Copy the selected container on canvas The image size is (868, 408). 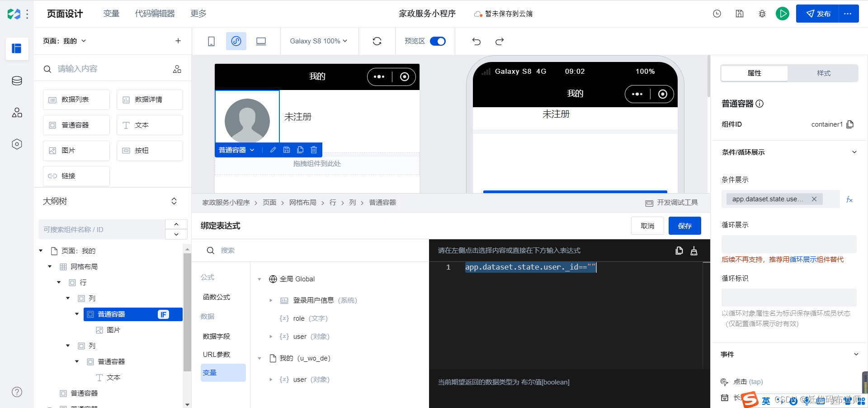300,150
